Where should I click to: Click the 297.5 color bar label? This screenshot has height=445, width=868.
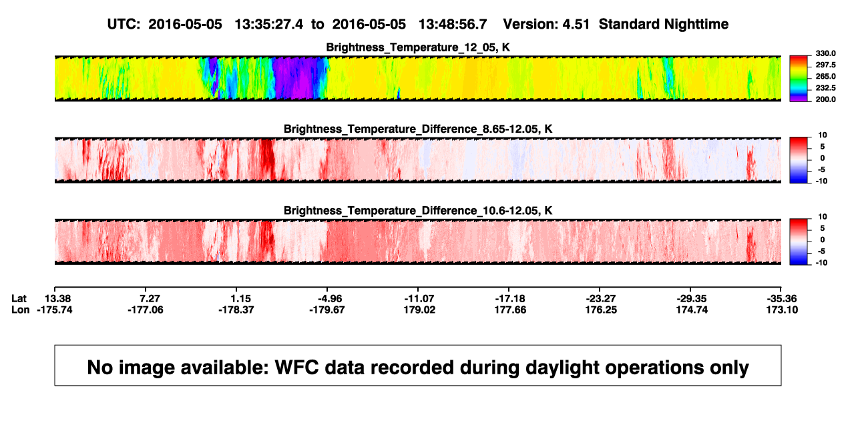[825, 65]
